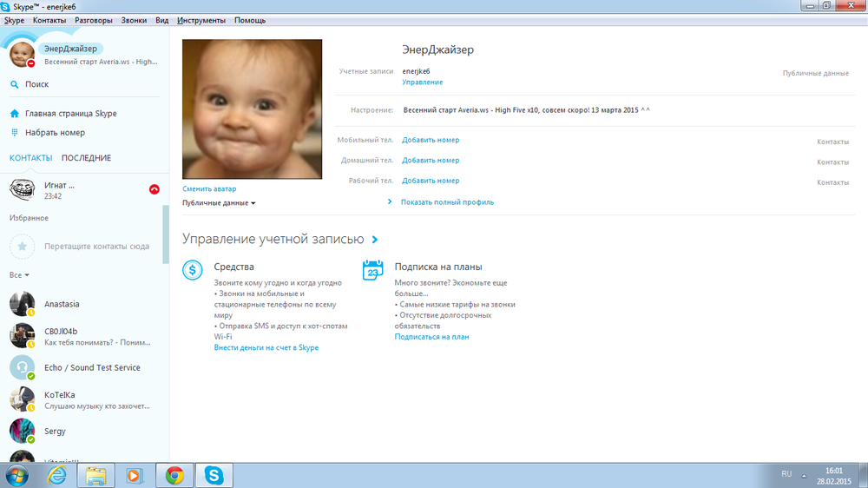Expand the Все contacts filter dropdown
This screenshot has width=868, height=488.
click(x=19, y=275)
